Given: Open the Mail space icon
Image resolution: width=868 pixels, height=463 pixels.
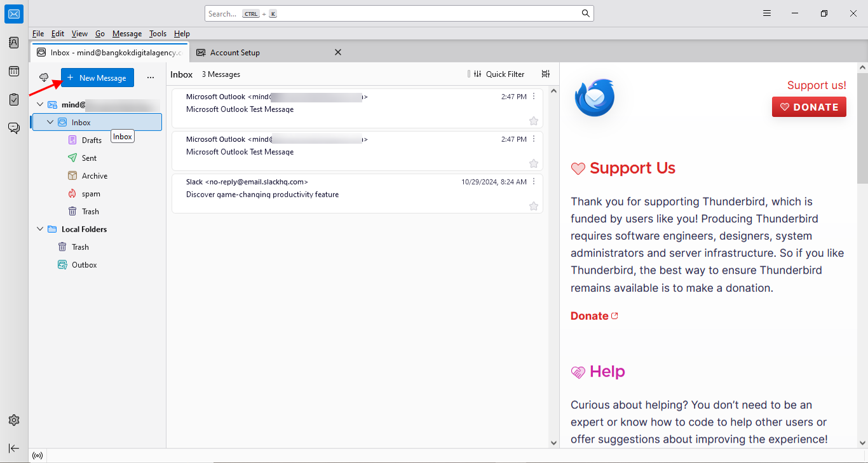Looking at the screenshot, I should 14,14.
